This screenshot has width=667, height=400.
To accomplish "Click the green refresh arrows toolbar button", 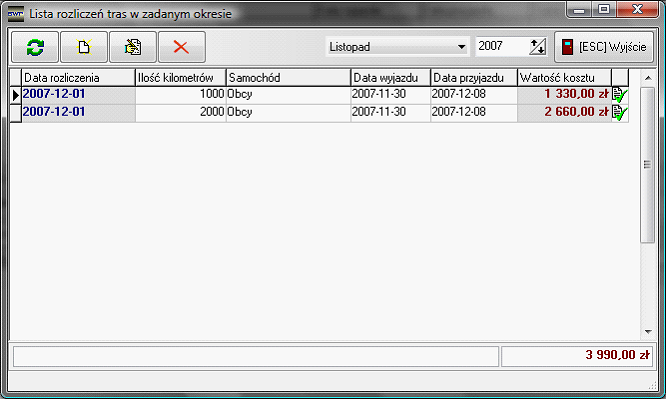I will [x=35, y=47].
